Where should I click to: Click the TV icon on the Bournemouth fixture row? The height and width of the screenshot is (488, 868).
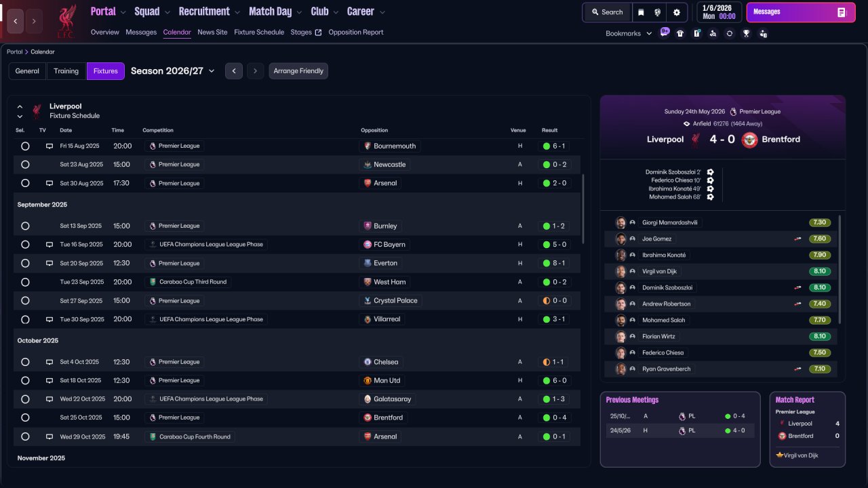[x=49, y=146]
